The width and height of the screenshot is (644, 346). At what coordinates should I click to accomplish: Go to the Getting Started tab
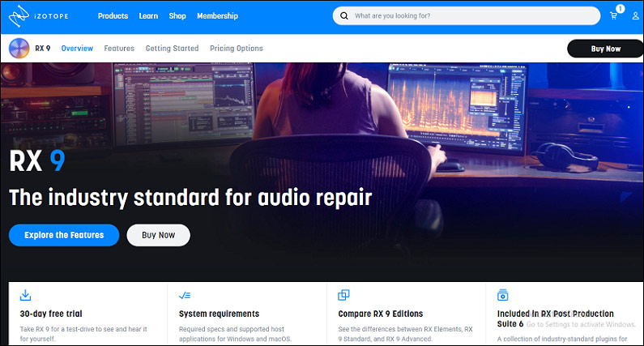(172, 49)
